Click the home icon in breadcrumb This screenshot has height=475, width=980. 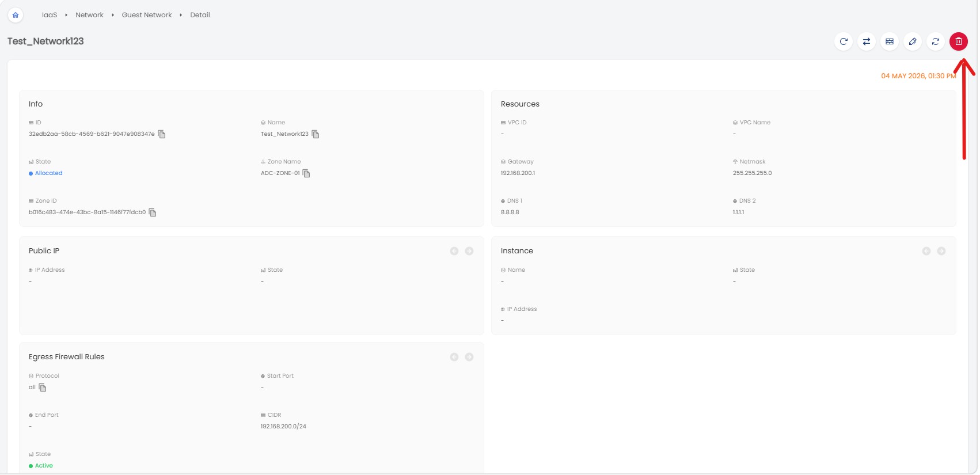[16, 15]
